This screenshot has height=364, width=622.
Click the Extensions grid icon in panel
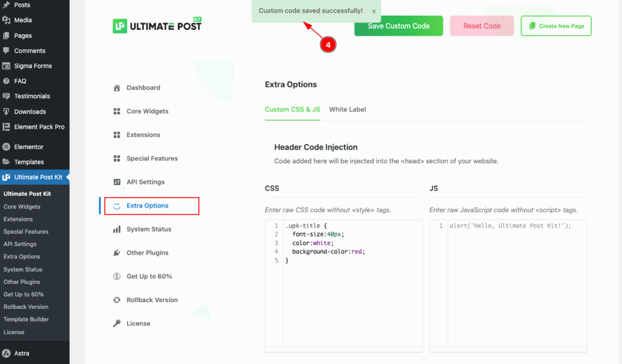point(117,135)
